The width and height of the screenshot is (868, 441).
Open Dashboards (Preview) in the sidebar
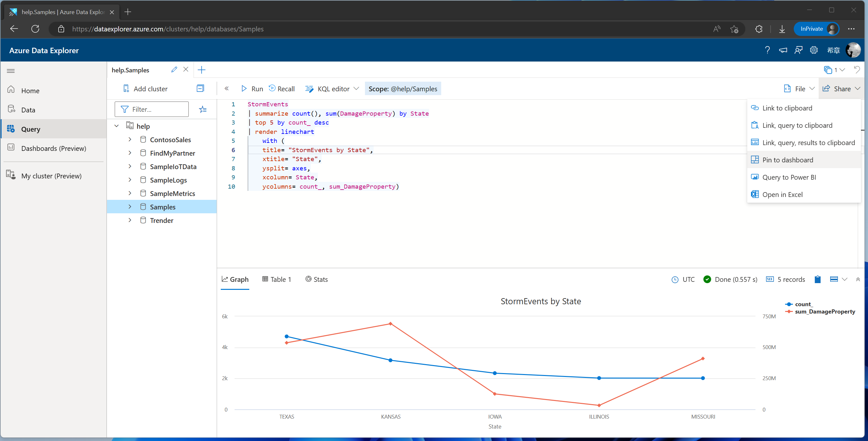tap(53, 148)
